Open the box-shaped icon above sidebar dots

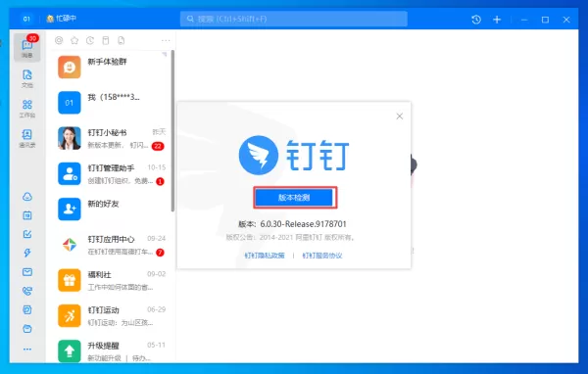(27, 329)
